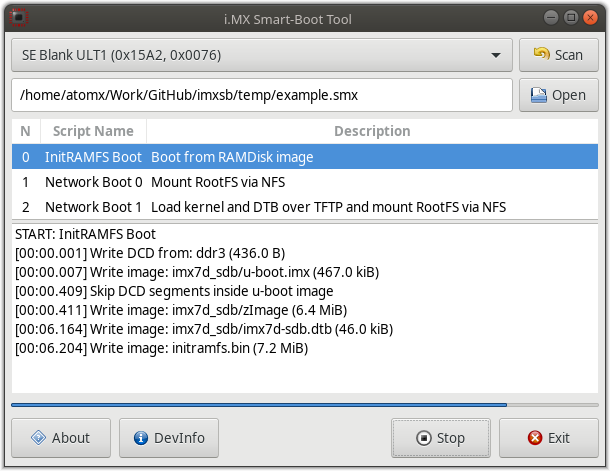The image size is (610, 471).
Task: Open the device selection dropdown
Action: [262, 55]
